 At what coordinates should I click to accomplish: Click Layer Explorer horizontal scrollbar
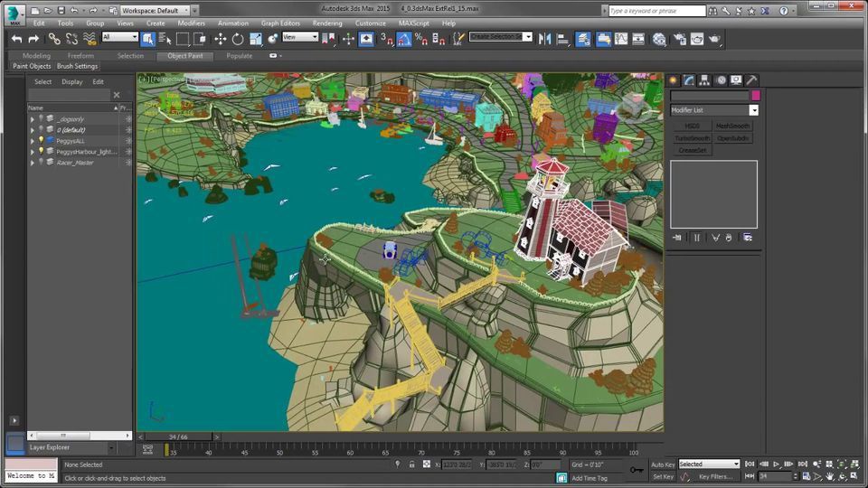80,436
